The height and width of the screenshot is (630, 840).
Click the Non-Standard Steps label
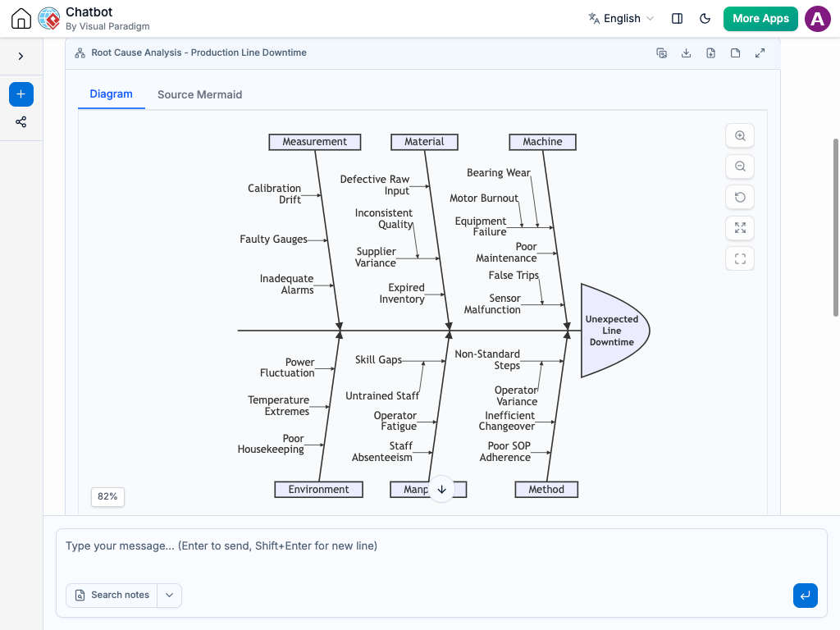point(487,360)
